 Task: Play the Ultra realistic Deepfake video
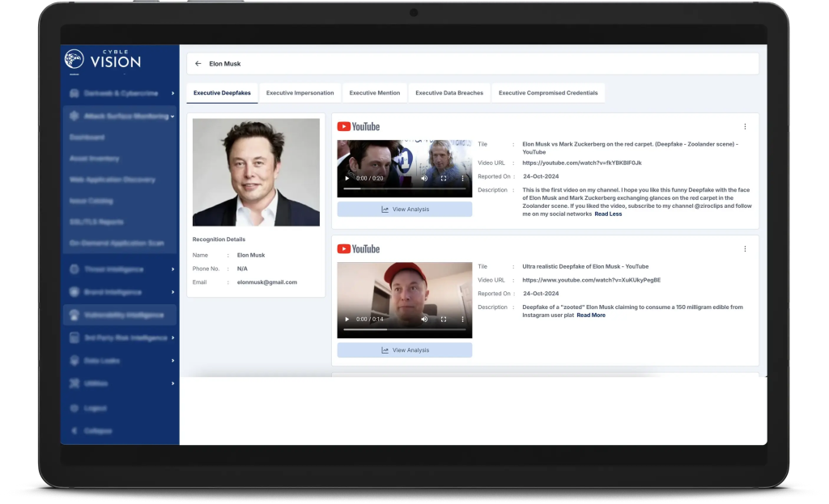click(x=347, y=319)
